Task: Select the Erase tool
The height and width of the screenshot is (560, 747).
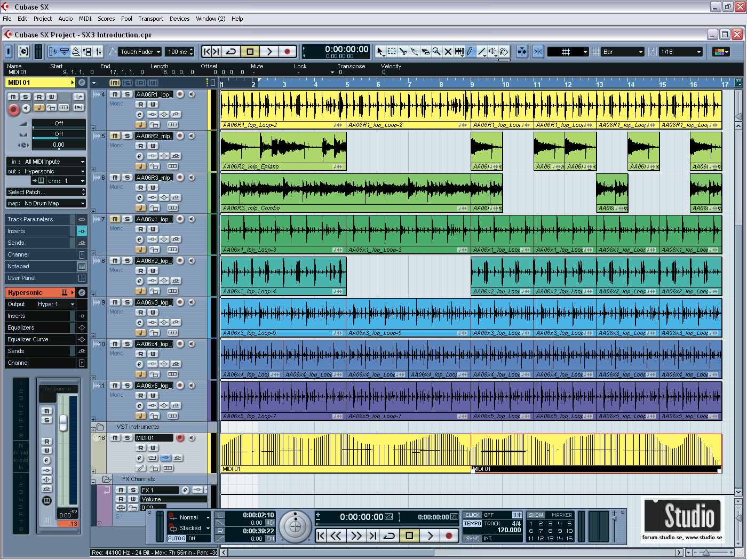Action: (425, 52)
